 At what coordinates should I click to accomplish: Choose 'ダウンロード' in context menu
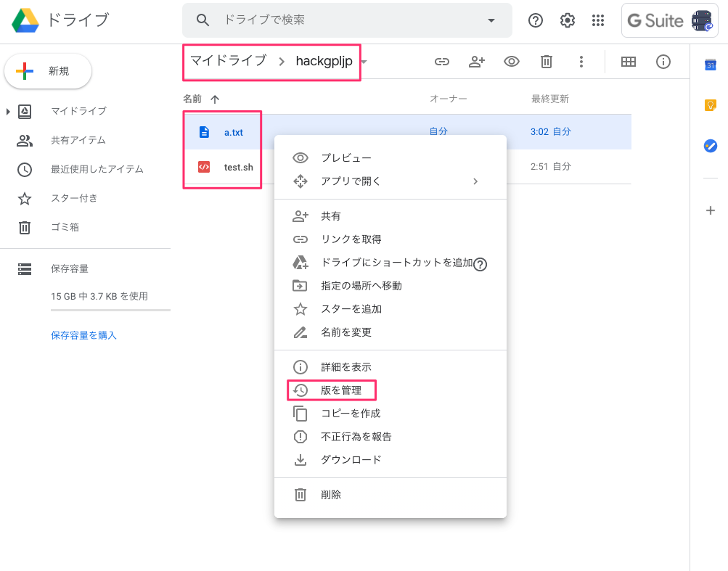351,460
